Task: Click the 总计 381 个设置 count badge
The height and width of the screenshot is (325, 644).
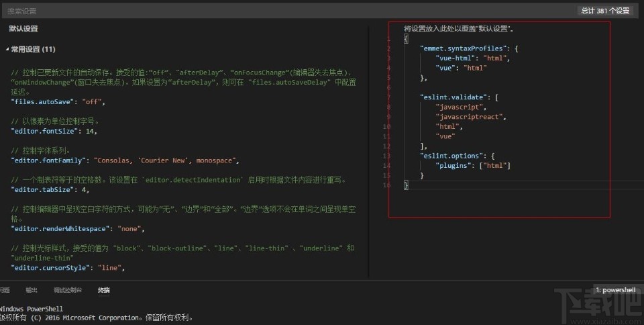Action: click(605, 11)
